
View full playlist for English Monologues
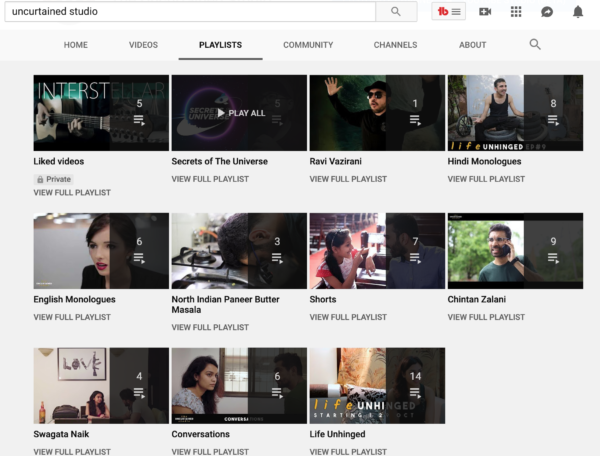click(x=72, y=317)
